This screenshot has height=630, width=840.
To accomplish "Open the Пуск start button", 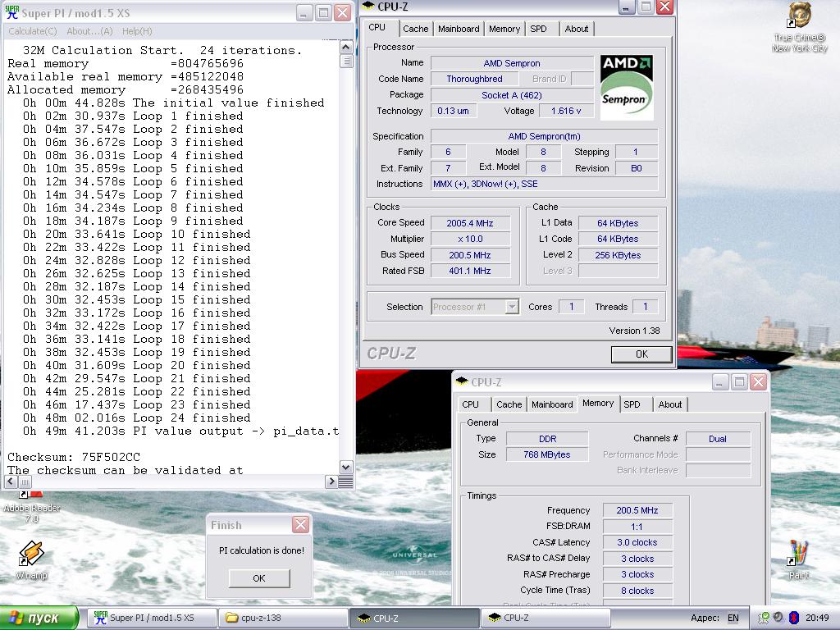I will coord(39,618).
